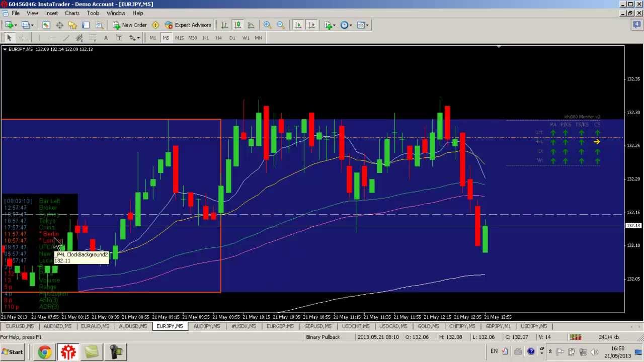Open the File menu
Screen dimensions: 644x362
tap(16, 13)
